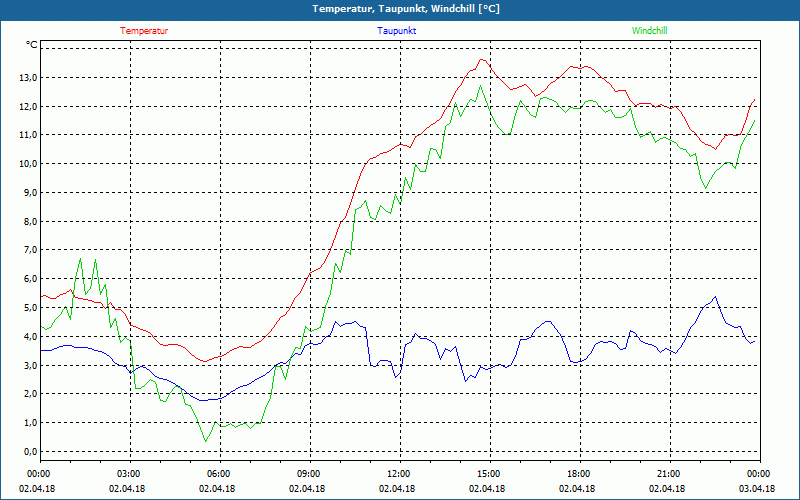Viewport: 800px width, 500px height.
Task: Click the 18:00 time axis label
Action: 578,474
